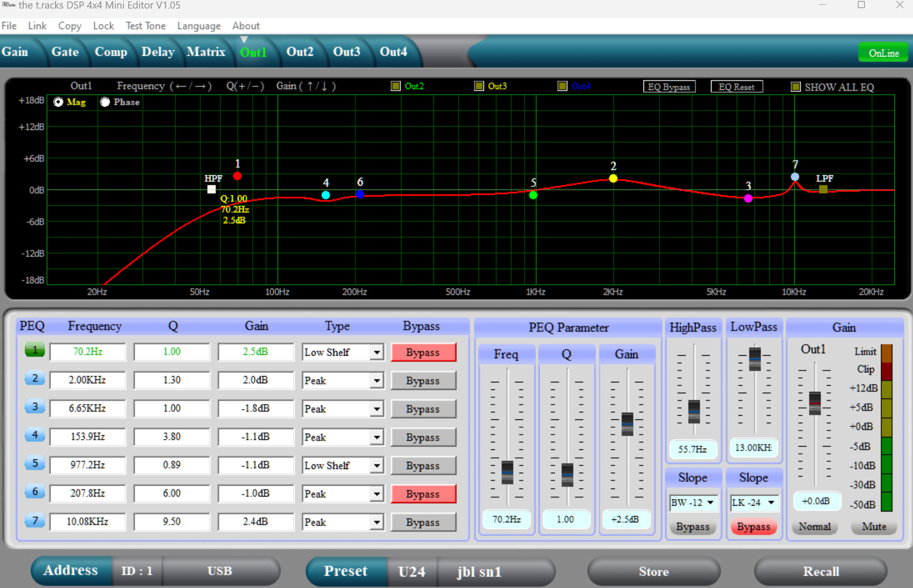
Task: Switch to the Gate tab
Action: click(65, 51)
